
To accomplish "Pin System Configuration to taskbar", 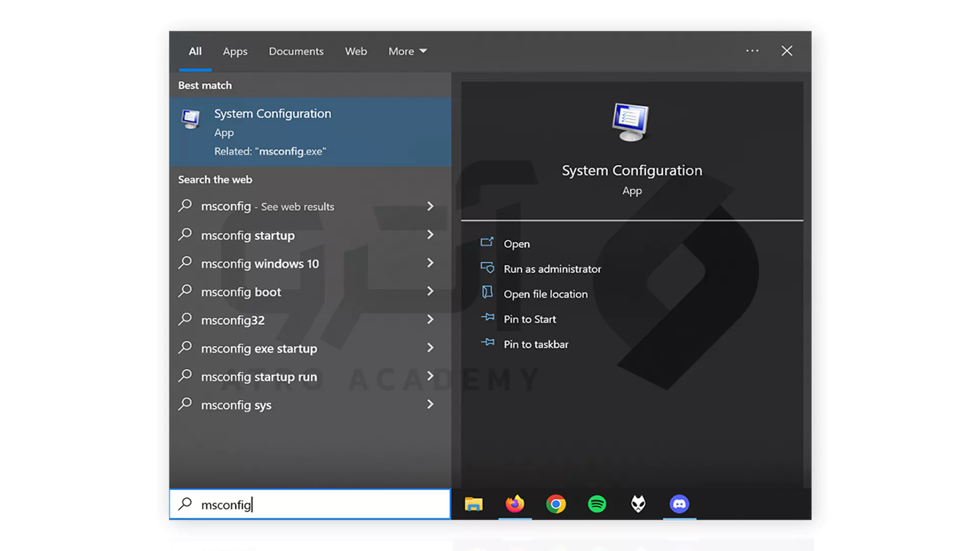I will [x=535, y=344].
